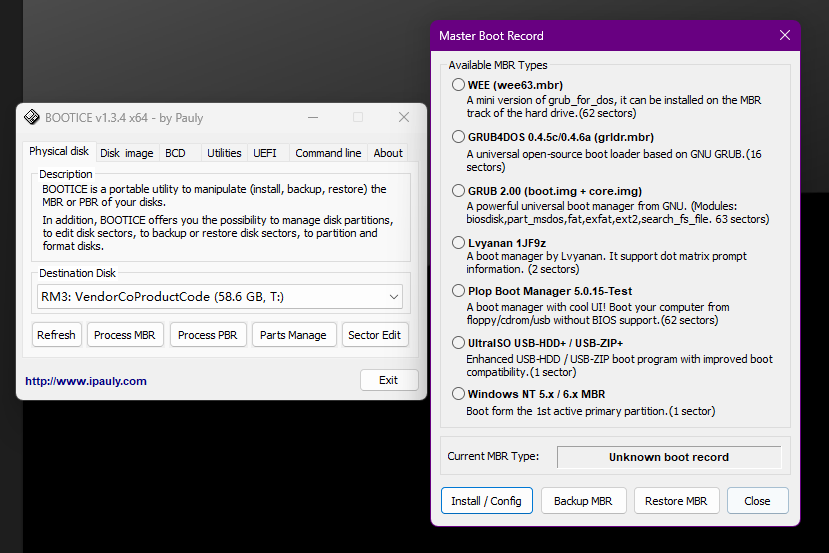This screenshot has height=553, width=829.
Task: Open the http://www.ipauly.com link
Action: (86, 381)
